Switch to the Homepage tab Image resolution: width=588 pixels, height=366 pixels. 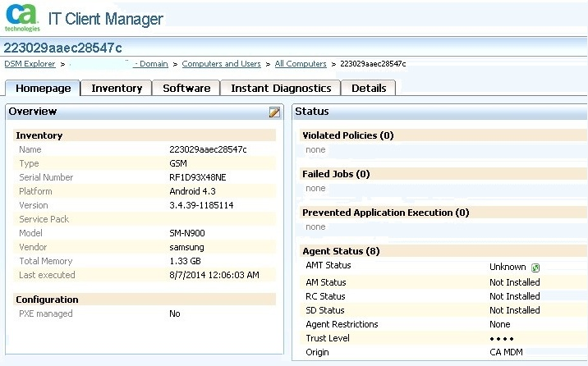[44, 88]
